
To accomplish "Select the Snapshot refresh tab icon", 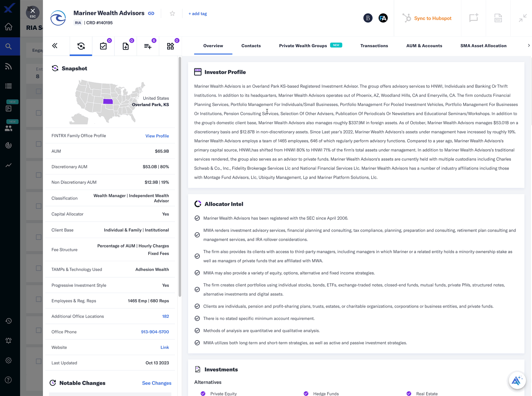I will pos(81,46).
